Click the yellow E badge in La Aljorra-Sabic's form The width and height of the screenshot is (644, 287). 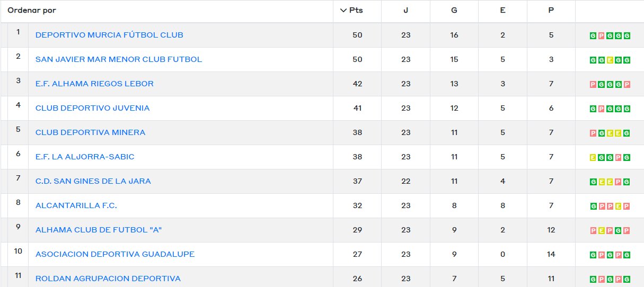(x=593, y=158)
